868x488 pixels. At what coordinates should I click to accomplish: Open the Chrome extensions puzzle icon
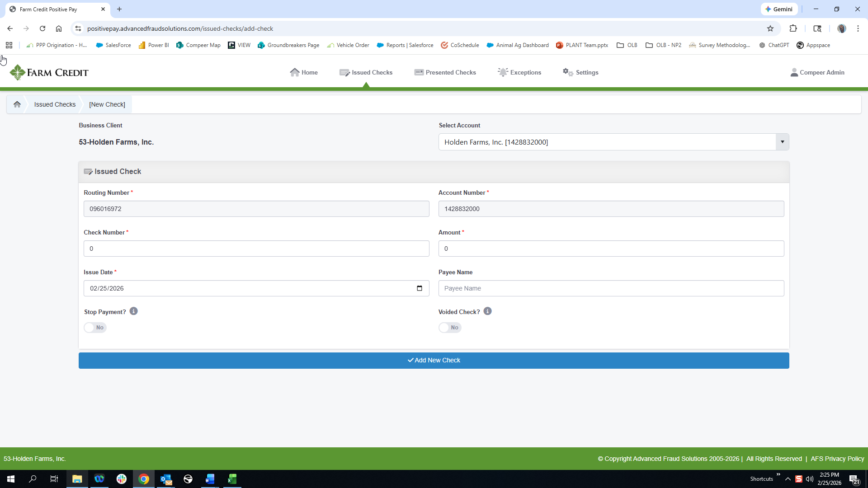[793, 28]
